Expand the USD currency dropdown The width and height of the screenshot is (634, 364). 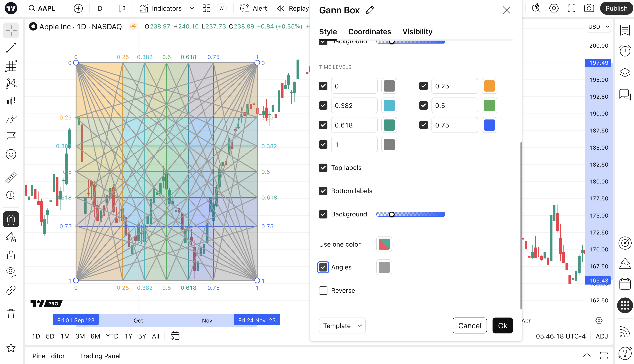click(598, 27)
